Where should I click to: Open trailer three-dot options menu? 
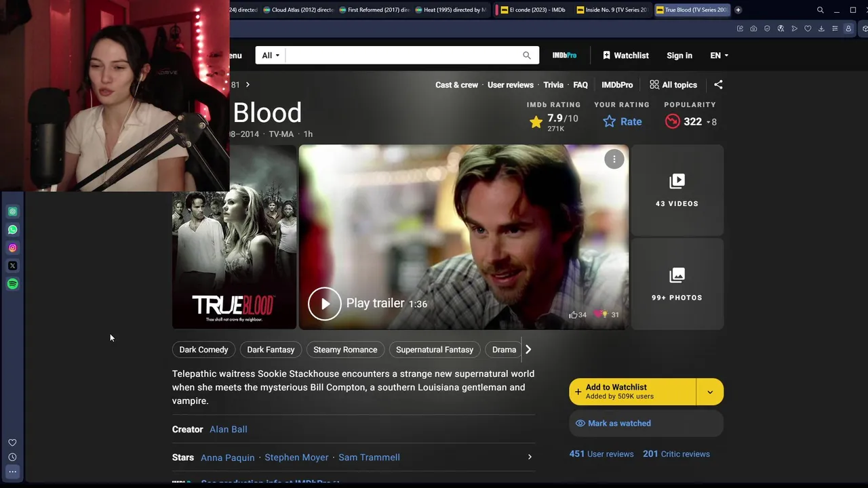point(614,159)
